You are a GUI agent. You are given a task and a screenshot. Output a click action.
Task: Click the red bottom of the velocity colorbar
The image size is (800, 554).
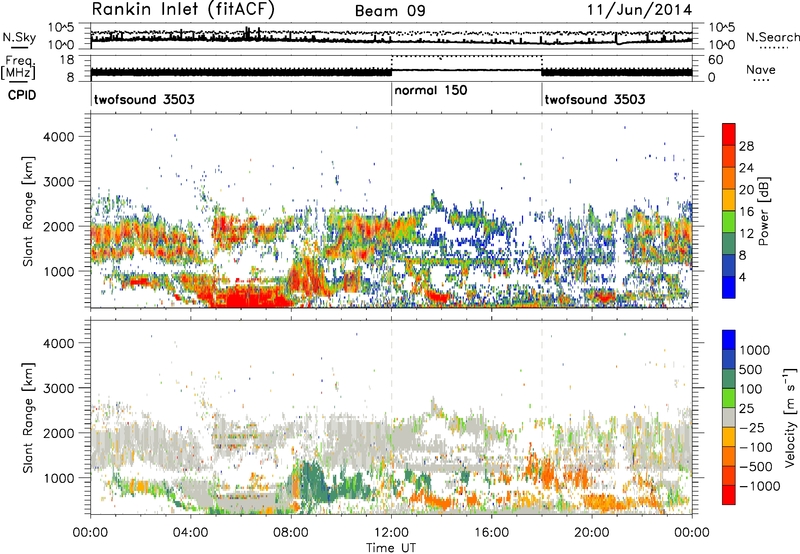[x=729, y=495]
